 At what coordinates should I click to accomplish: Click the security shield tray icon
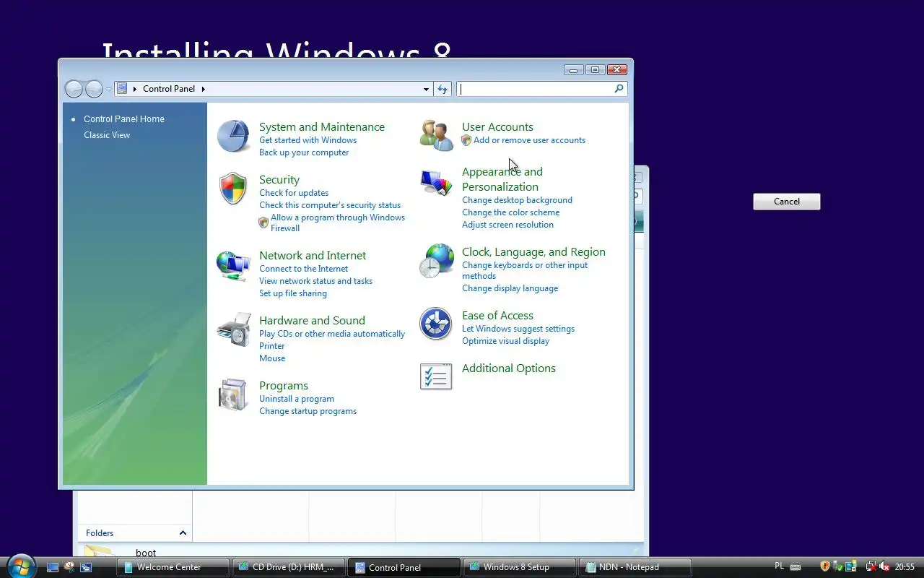(x=825, y=567)
